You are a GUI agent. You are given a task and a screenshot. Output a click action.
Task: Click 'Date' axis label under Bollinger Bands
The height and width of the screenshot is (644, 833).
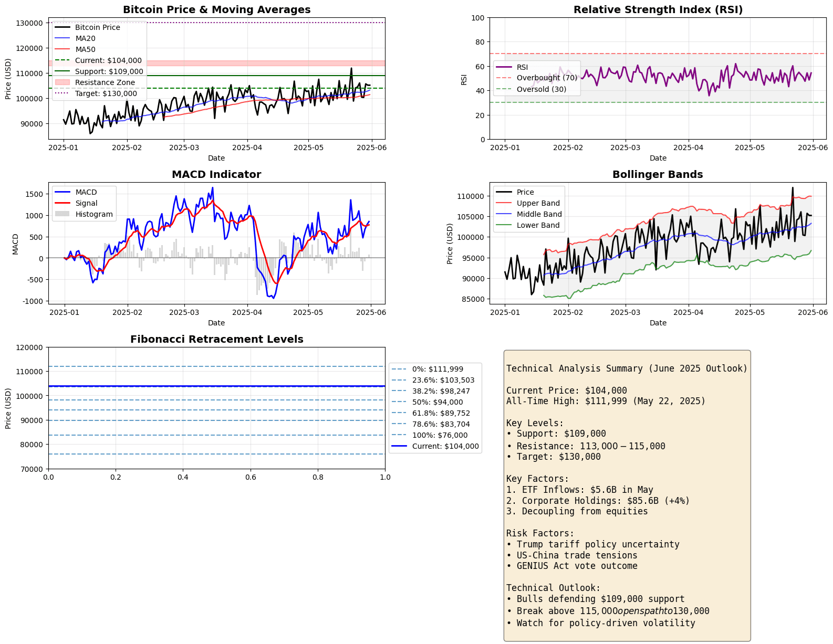point(658,323)
